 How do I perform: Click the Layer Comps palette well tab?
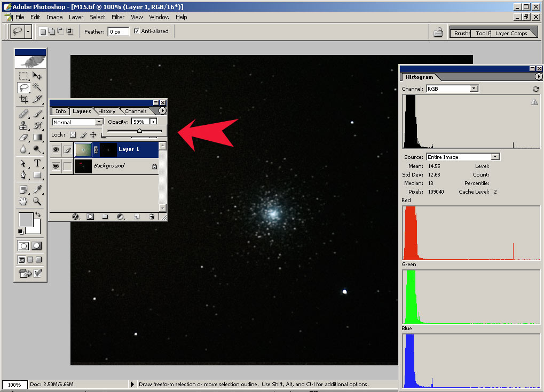511,33
